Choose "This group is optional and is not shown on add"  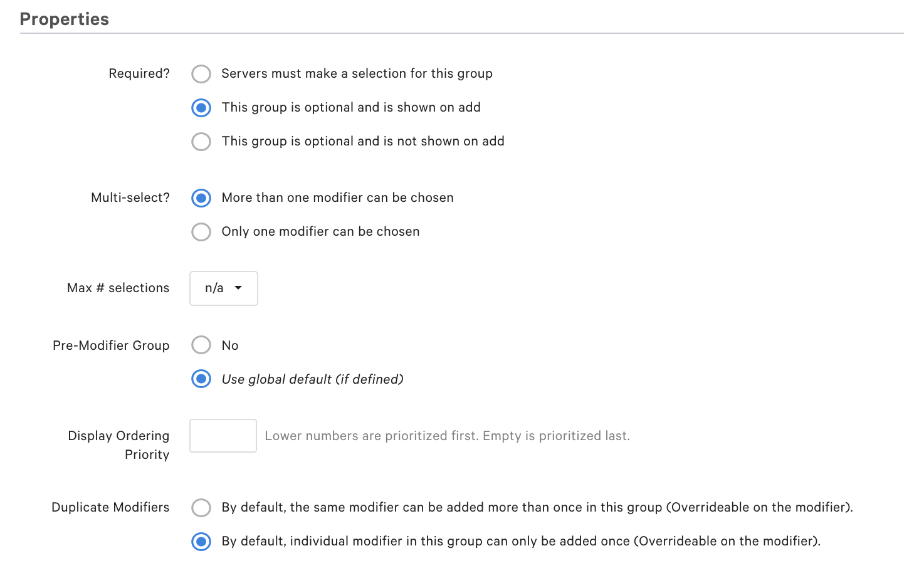pyautogui.click(x=201, y=141)
